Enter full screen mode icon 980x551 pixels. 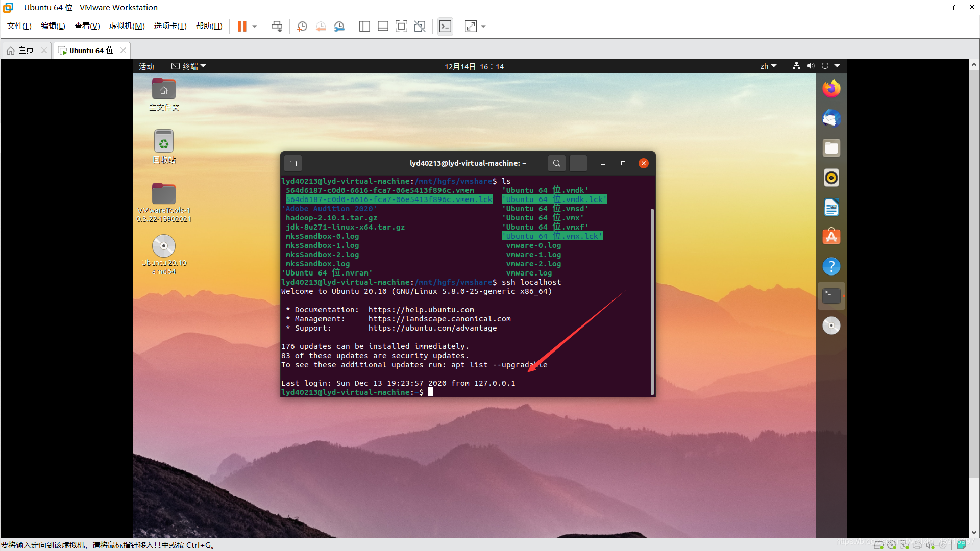pyautogui.click(x=401, y=27)
